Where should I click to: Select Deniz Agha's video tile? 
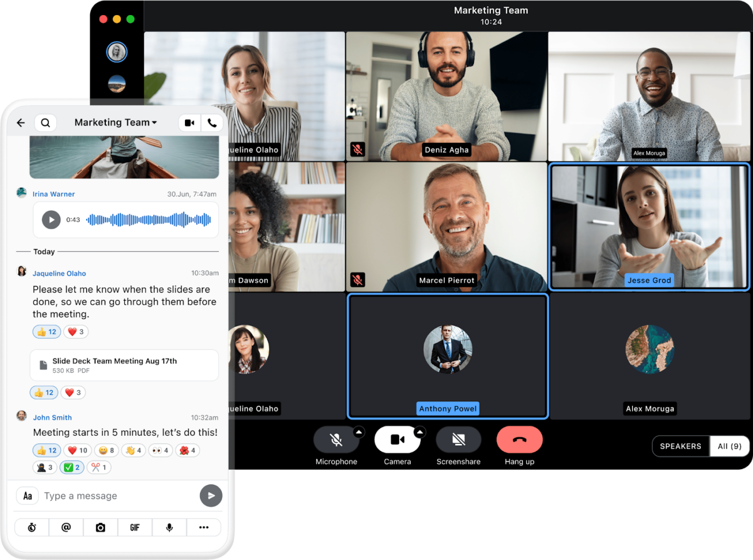tap(447, 96)
